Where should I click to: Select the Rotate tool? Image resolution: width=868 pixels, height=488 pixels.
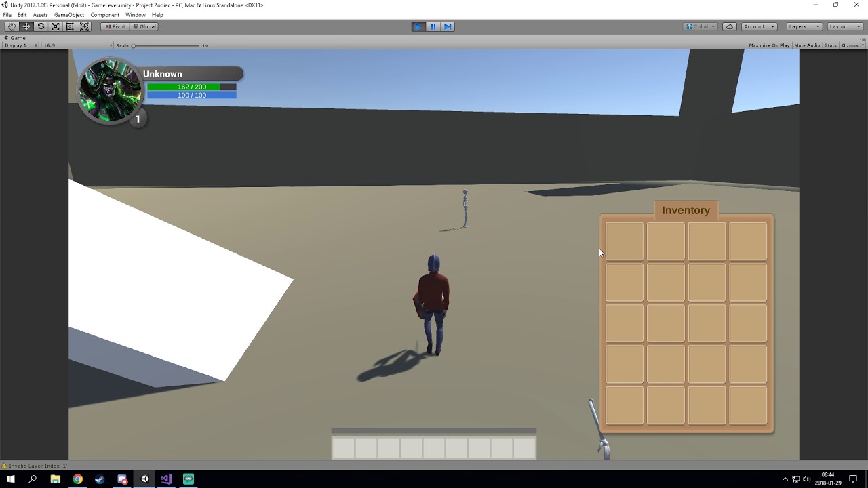pos(41,26)
